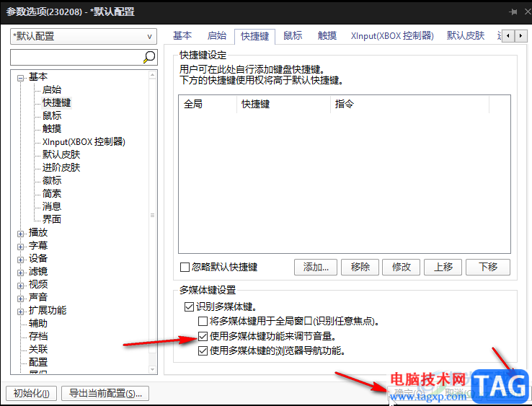This screenshot has height=406, width=532.
Task: Expand the 视频 tree node
Action: click(x=21, y=286)
